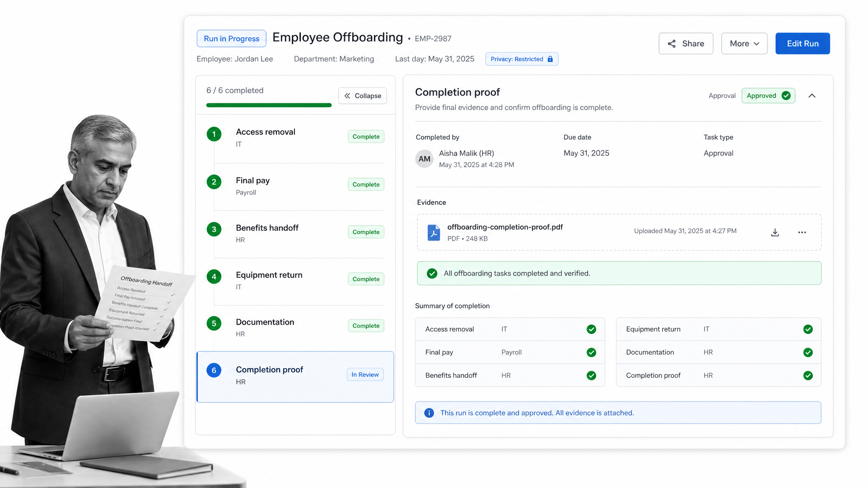Viewport: 868px width, 488px height.
Task: Click the Due date value 'May 31, 2025'
Action: (x=586, y=153)
